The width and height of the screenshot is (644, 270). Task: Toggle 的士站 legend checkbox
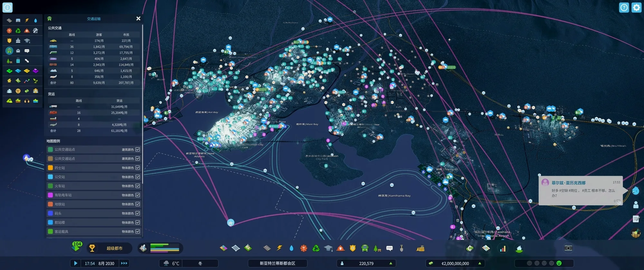pyautogui.click(x=137, y=168)
